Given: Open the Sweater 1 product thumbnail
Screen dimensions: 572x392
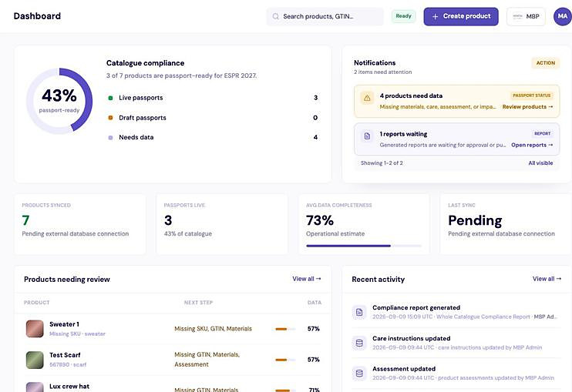Looking at the screenshot, I should (35, 329).
